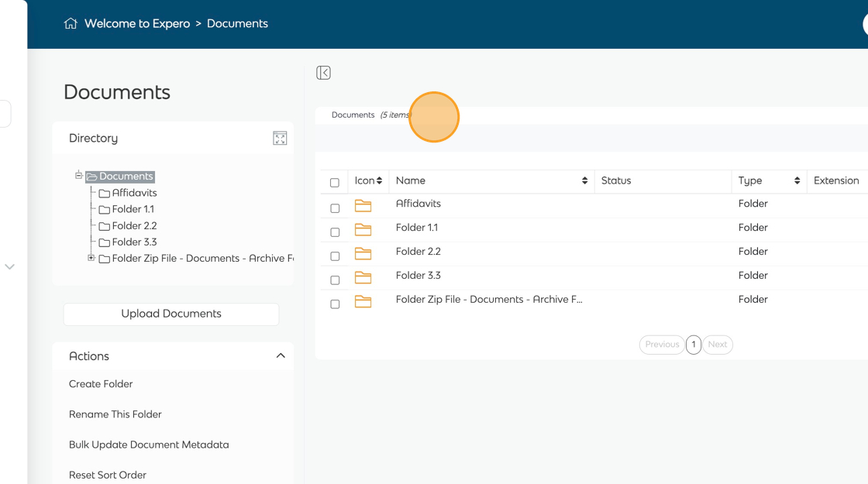Screen dimensions: 868x484
Task: Select the checkbox beside Folder 2.2
Action: click(335, 256)
